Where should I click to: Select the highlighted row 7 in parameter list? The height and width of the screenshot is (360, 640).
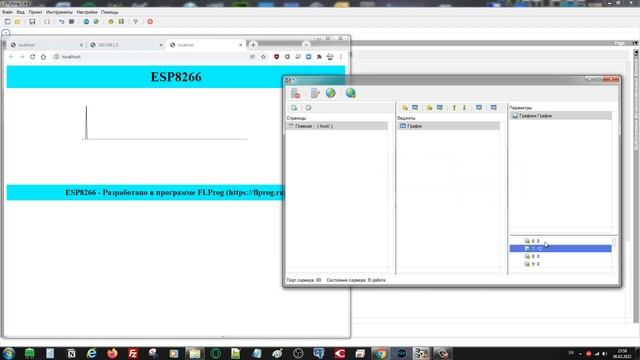(560, 249)
